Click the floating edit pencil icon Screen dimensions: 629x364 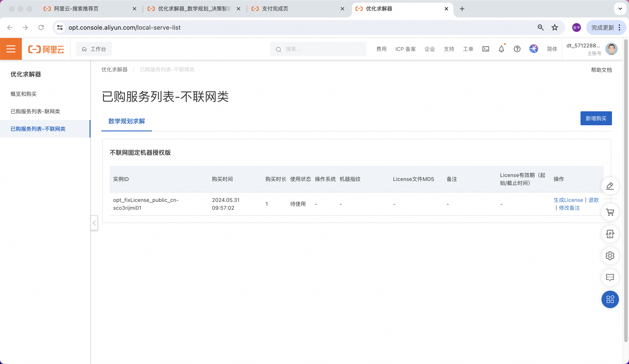(610, 186)
